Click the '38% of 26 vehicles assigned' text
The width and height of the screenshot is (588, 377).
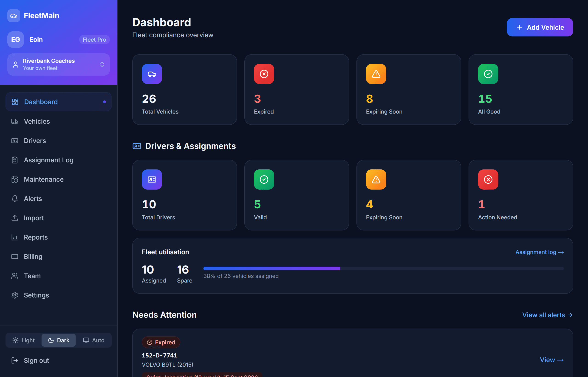[241, 276]
